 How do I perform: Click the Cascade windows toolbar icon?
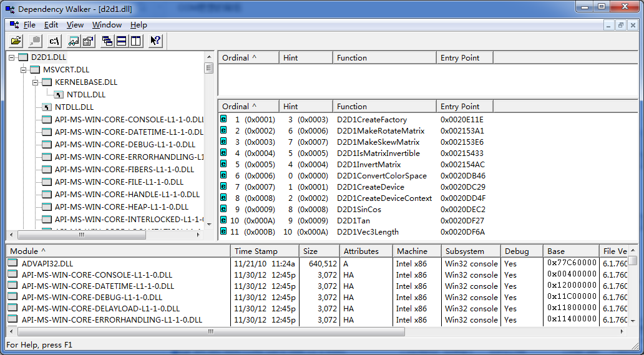[107, 41]
